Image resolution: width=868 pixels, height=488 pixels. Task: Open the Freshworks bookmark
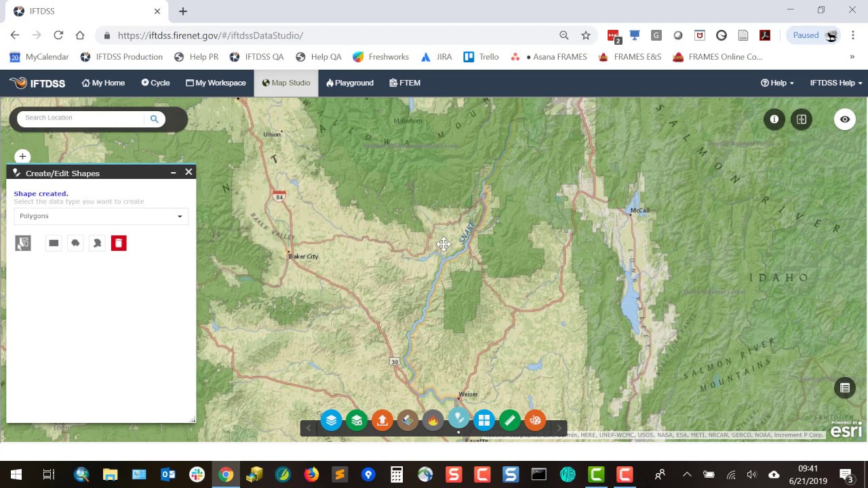[380, 57]
